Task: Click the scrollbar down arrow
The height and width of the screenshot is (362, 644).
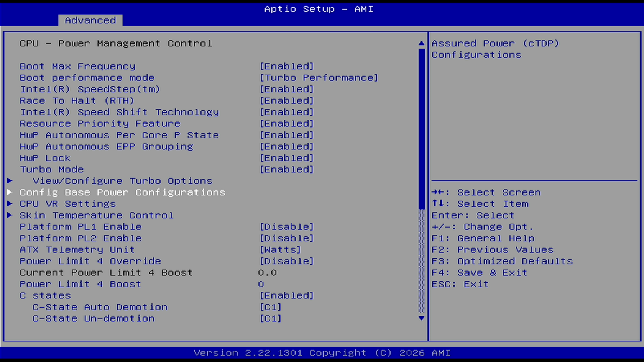Action: (422, 318)
